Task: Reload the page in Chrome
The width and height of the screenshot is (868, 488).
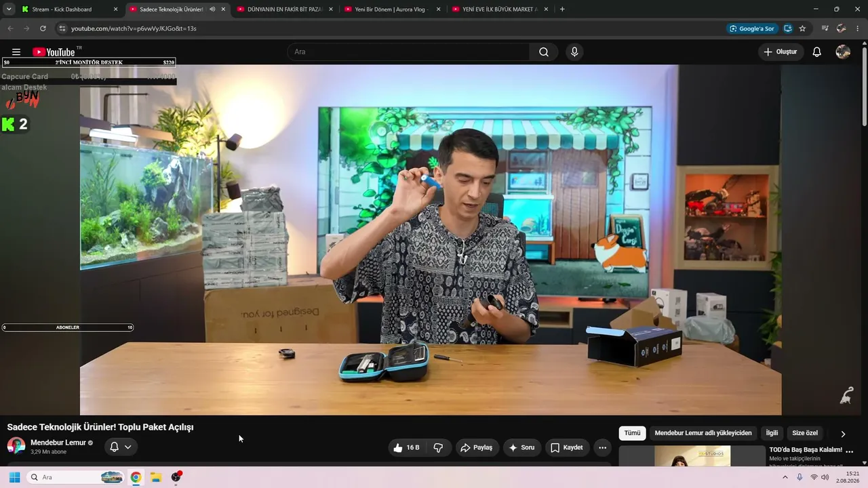Action: pos(43,28)
